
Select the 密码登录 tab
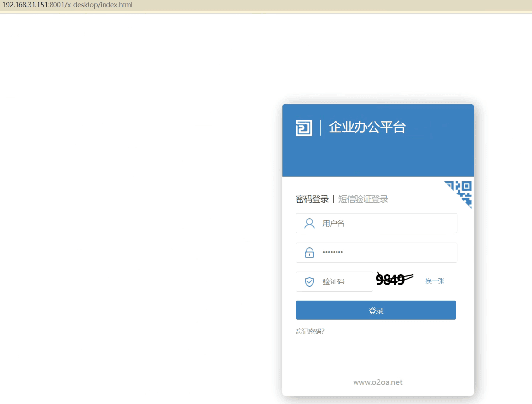312,199
